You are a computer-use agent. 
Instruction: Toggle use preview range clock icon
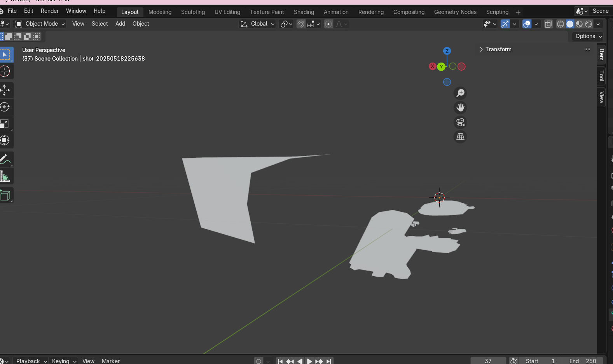(x=514, y=361)
